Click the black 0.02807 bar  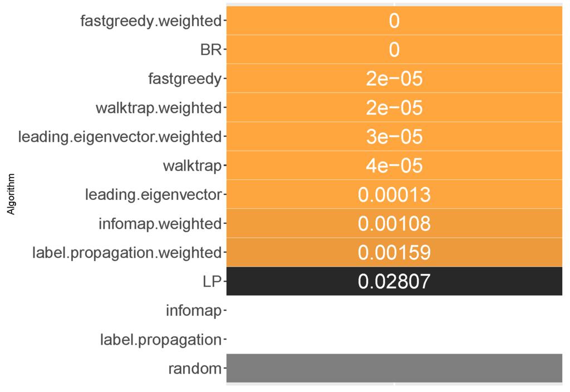click(394, 281)
